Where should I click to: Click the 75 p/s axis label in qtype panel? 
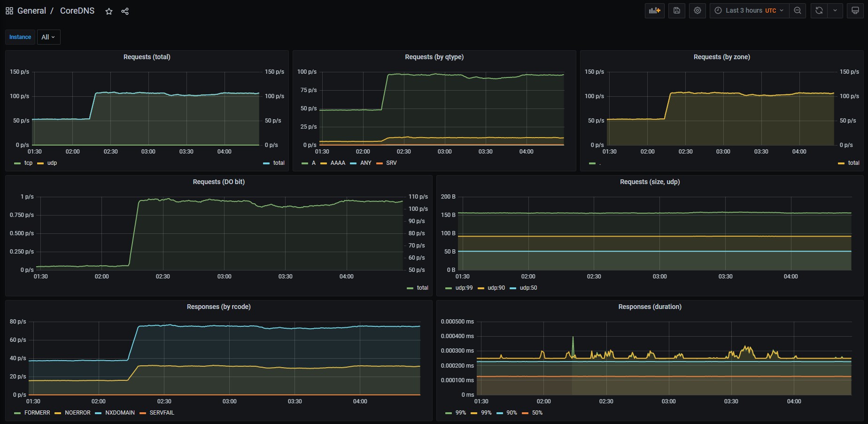point(309,90)
